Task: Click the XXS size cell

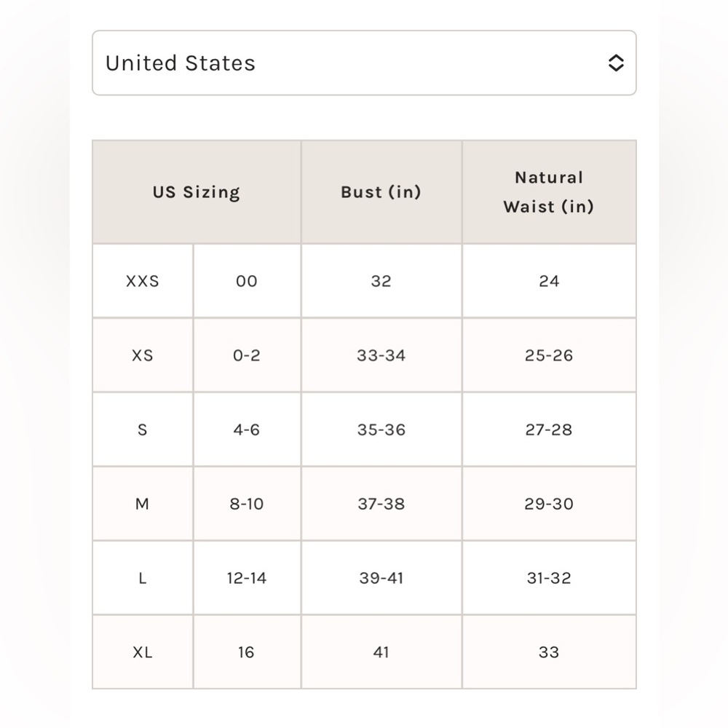Action: 143,281
